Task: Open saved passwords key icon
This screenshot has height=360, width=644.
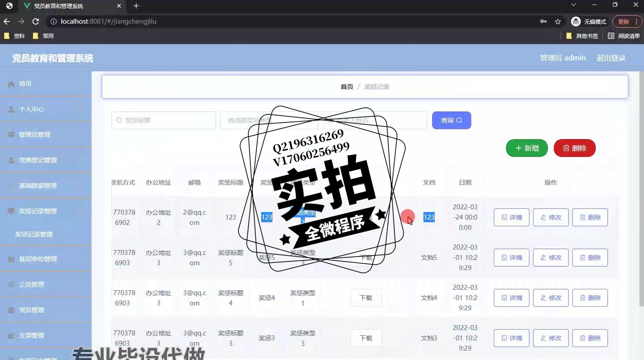Action: pyautogui.click(x=543, y=21)
